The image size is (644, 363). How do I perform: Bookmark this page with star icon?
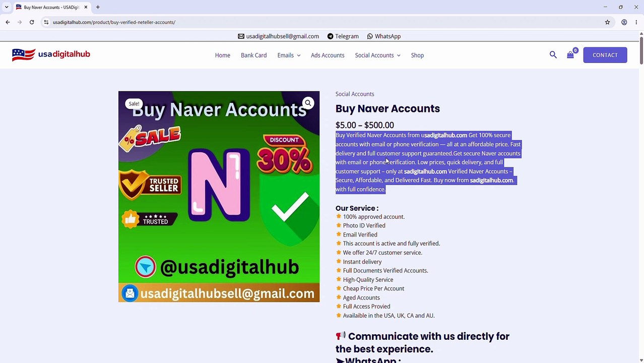click(x=607, y=22)
